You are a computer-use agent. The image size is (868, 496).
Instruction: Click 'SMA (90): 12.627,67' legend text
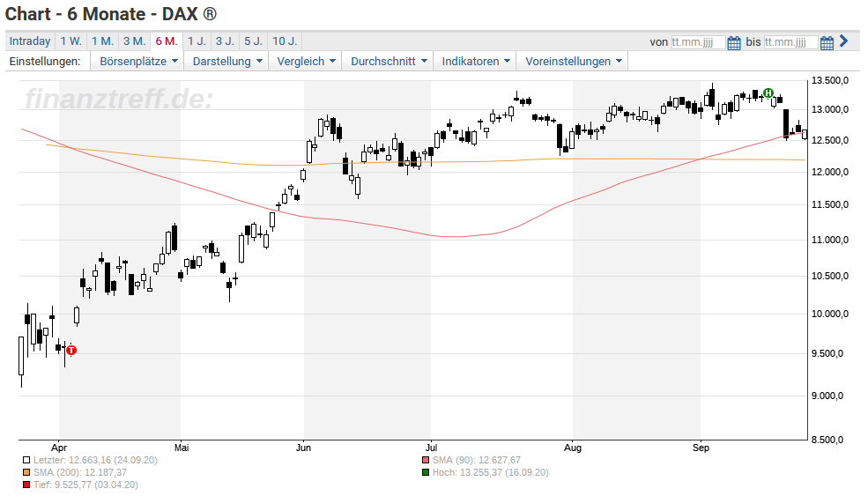477,460
